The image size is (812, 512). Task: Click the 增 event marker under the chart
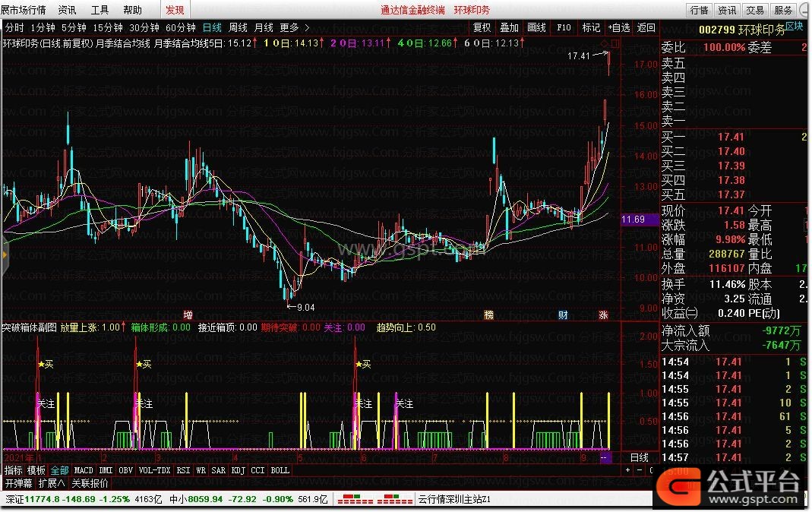tap(188, 314)
